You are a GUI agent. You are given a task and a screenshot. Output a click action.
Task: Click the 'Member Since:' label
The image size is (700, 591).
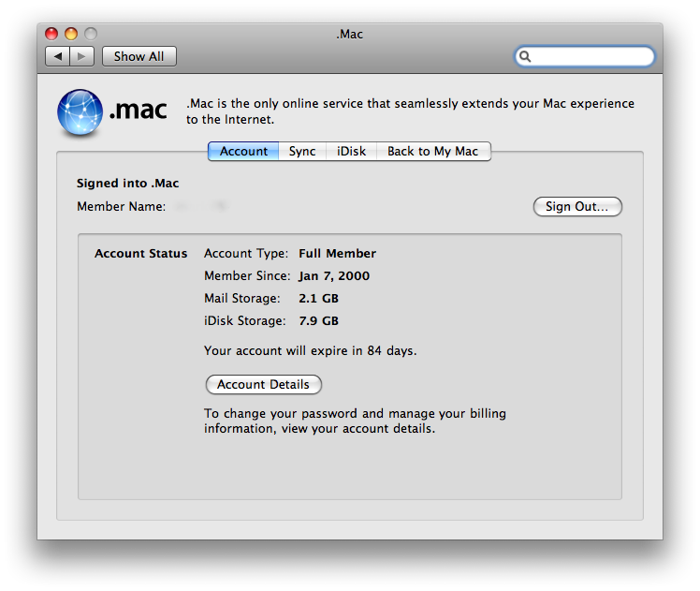coord(247,276)
